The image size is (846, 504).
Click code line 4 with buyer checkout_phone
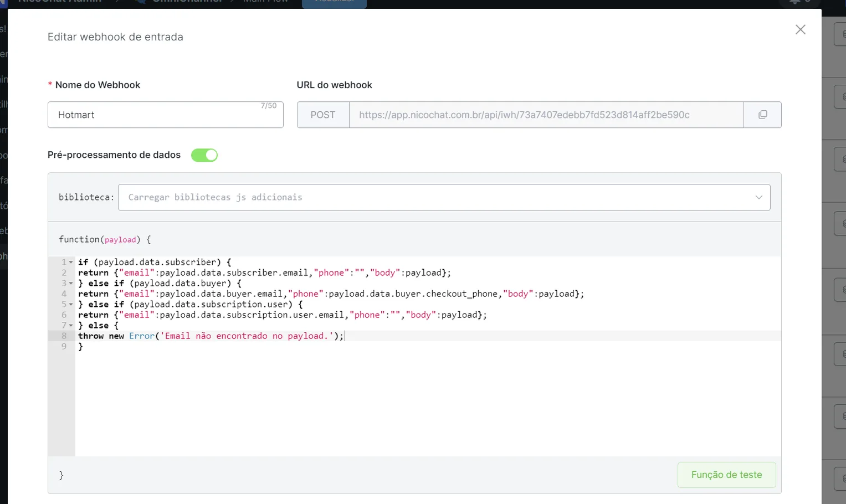331,294
